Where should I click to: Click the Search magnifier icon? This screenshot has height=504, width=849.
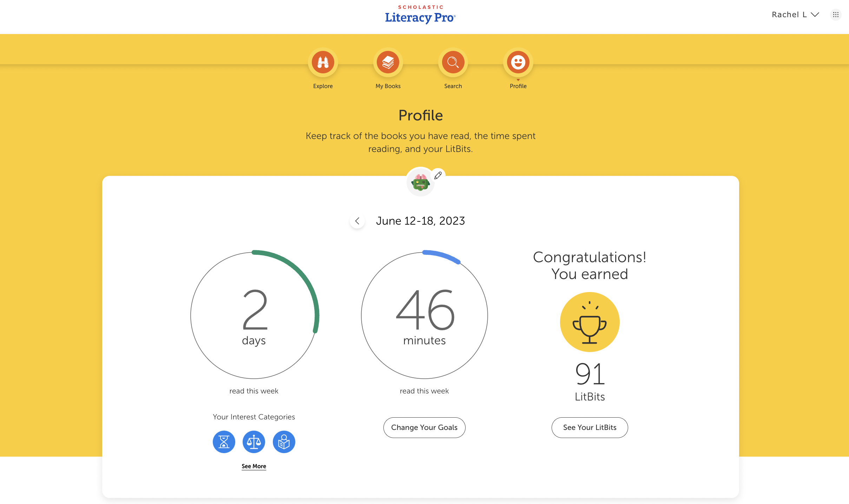453,62
